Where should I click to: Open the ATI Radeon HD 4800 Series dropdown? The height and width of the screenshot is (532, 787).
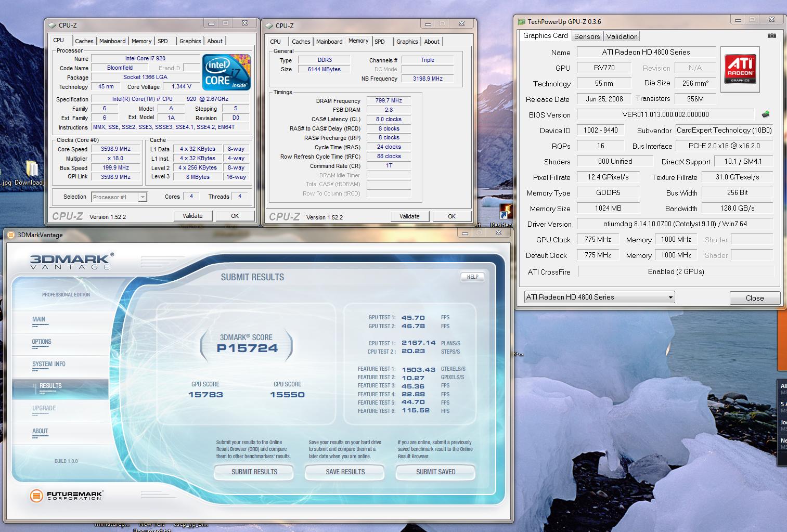point(599,297)
